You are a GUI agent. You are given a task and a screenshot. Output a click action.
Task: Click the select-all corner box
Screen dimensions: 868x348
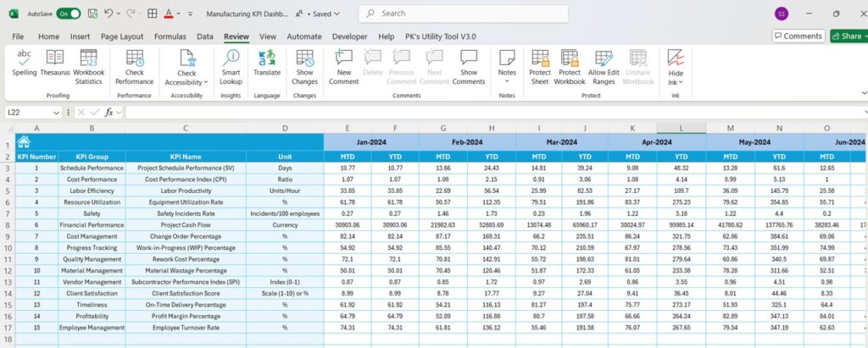click(8, 129)
